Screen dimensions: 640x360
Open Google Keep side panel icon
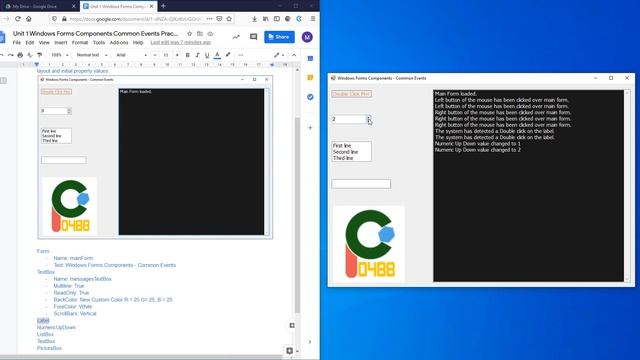pyautogui.click(x=310, y=78)
